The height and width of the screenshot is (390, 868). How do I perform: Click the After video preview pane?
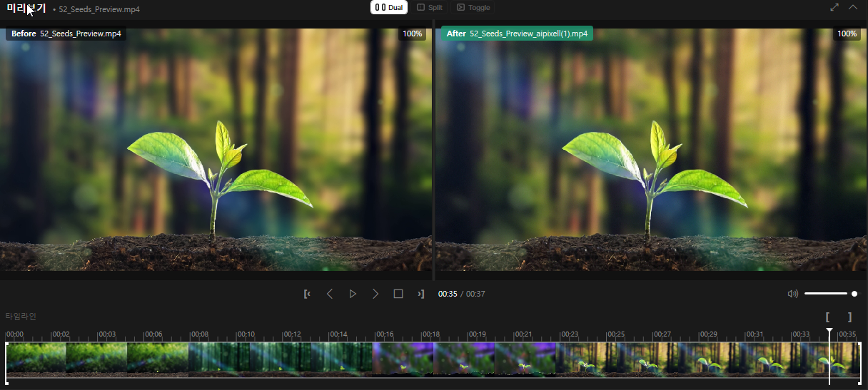point(651,150)
